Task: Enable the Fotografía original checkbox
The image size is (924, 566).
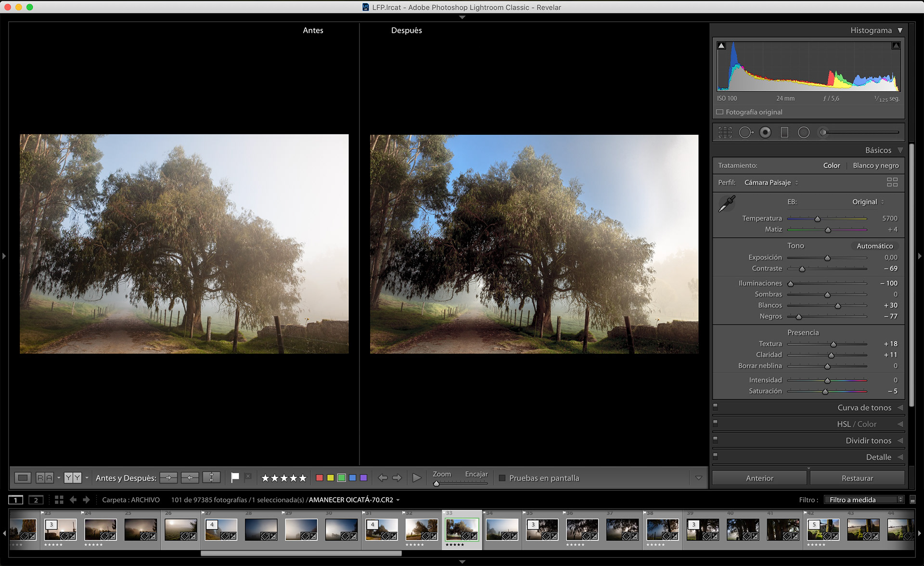Action: (720, 112)
